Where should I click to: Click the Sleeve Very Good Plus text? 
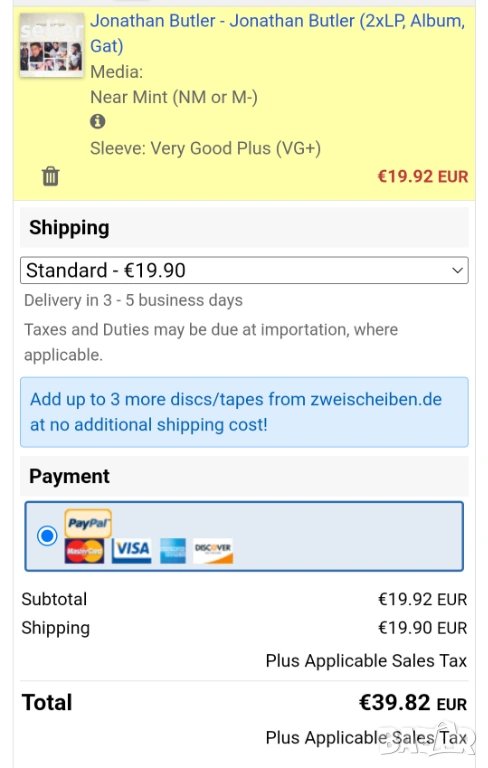pos(205,148)
